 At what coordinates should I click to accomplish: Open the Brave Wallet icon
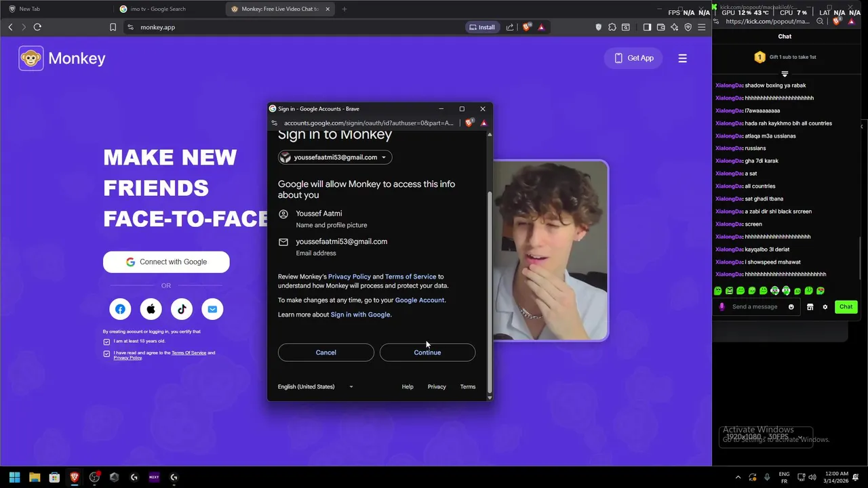[x=661, y=27]
